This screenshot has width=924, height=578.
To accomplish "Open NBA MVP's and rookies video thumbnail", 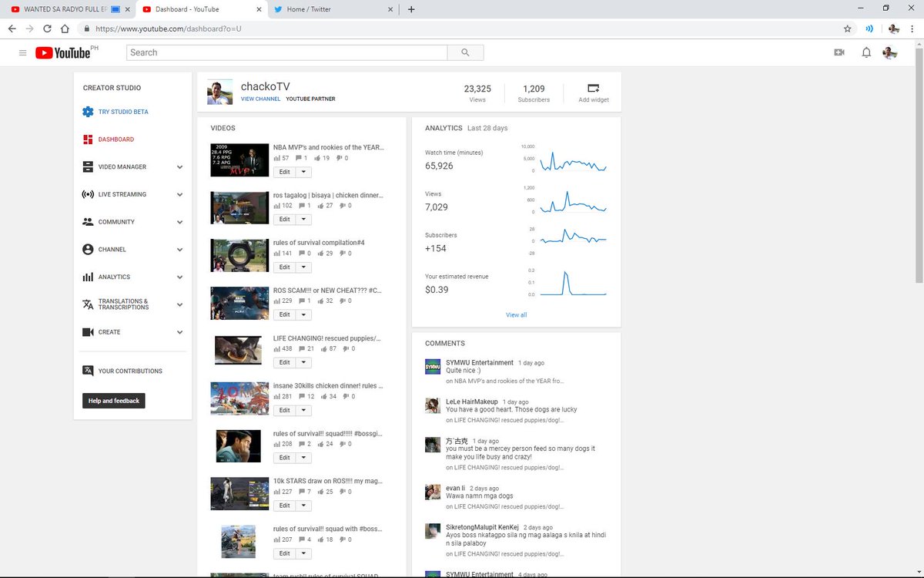I will [239, 160].
